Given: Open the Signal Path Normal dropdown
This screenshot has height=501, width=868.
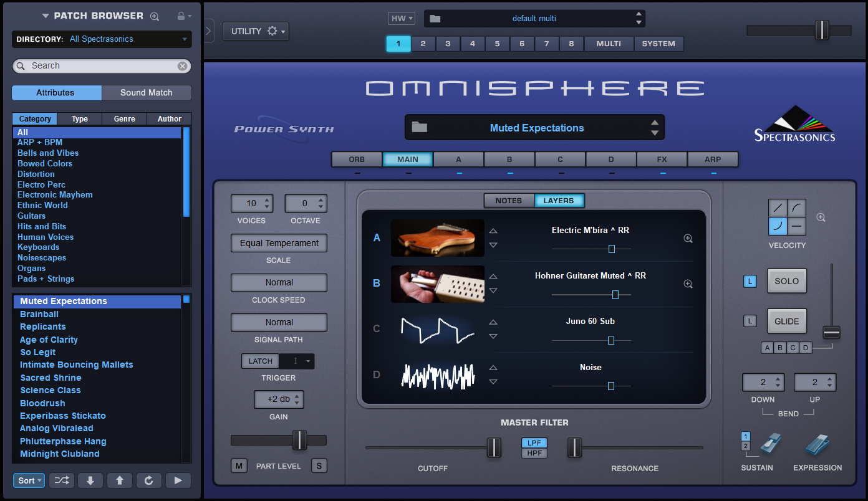Looking at the screenshot, I should tap(279, 322).
